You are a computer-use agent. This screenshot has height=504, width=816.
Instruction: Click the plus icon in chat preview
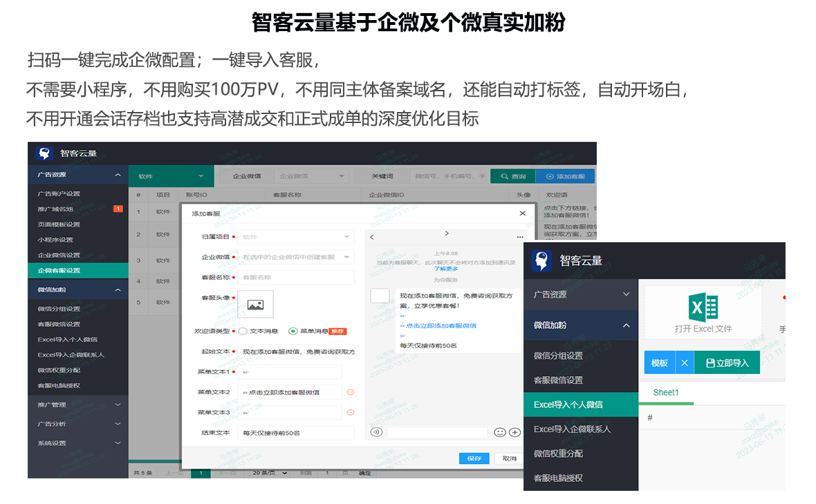coord(514,432)
